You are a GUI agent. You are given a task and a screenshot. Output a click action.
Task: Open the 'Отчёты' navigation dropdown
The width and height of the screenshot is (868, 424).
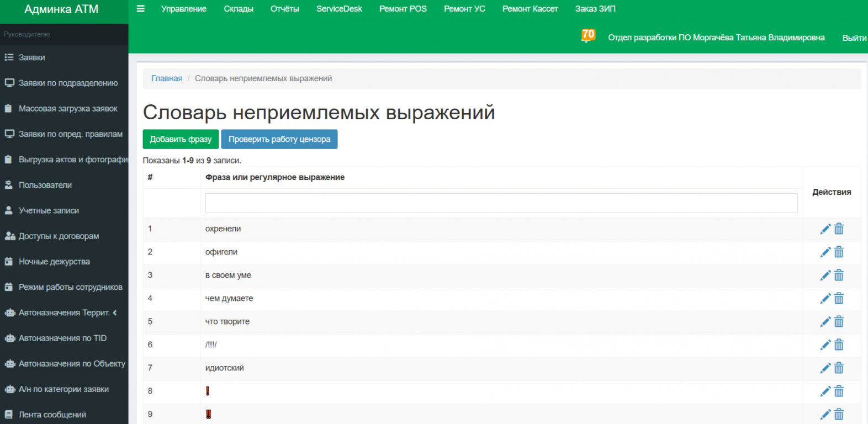click(284, 9)
